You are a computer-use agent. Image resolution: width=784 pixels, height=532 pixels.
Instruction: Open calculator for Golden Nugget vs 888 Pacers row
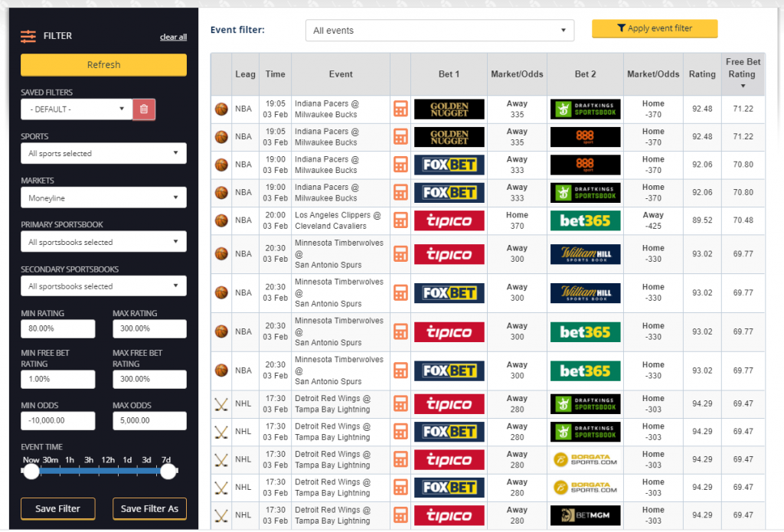click(400, 137)
